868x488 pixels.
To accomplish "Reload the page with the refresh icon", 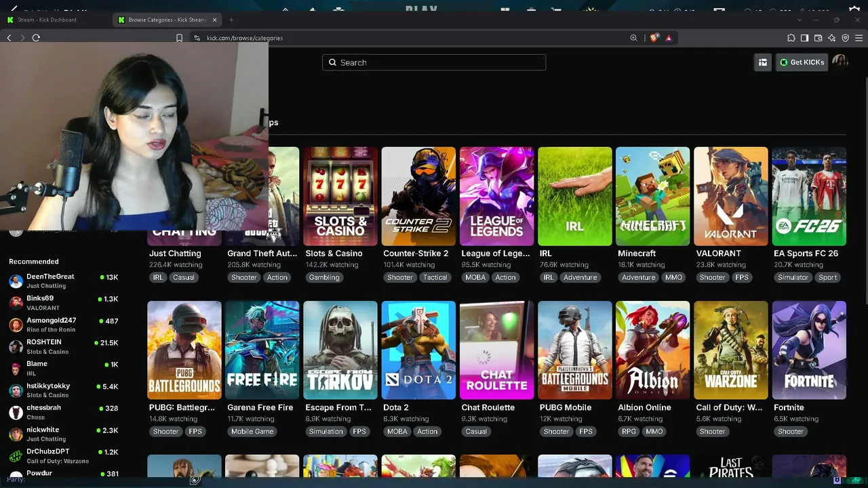I will tap(36, 38).
